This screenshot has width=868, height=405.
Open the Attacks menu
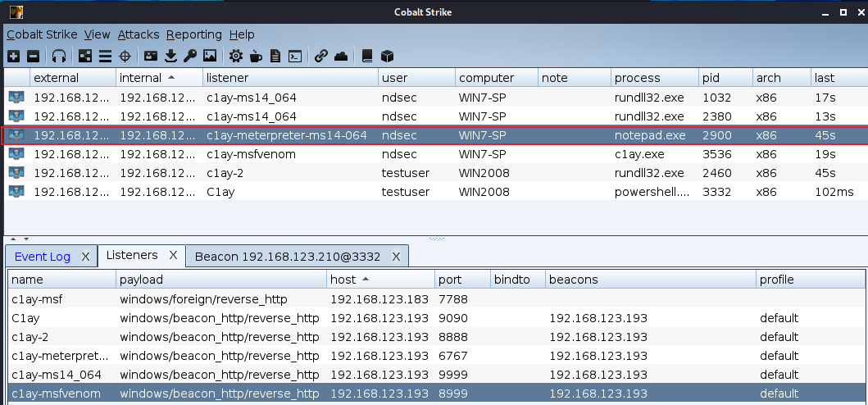(139, 34)
